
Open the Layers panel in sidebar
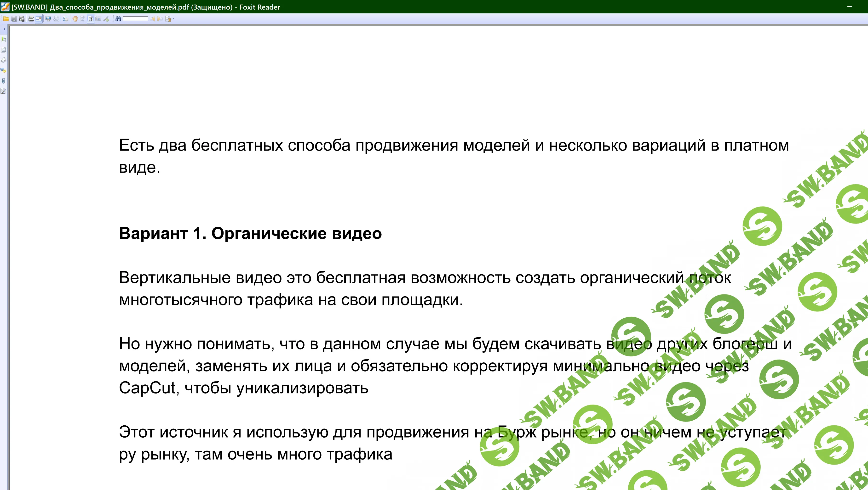click(x=3, y=60)
